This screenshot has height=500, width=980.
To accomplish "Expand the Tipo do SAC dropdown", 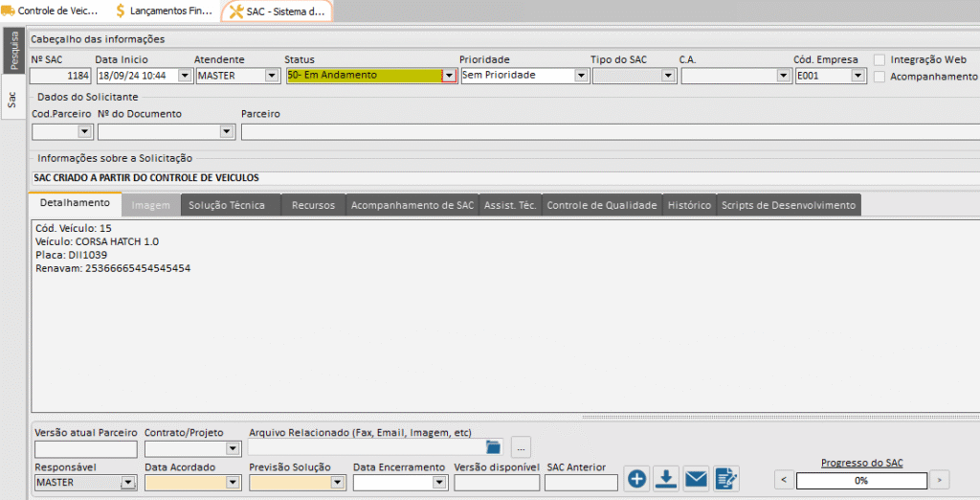I will pyautogui.click(x=668, y=76).
